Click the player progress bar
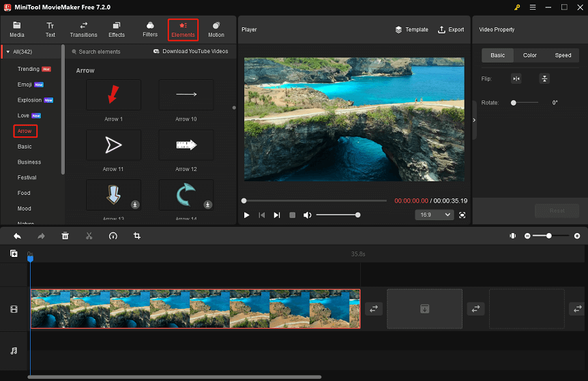Image resolution: width=588 pixels, height=381 pixels. pyautogui.click(x=315, y=201)
